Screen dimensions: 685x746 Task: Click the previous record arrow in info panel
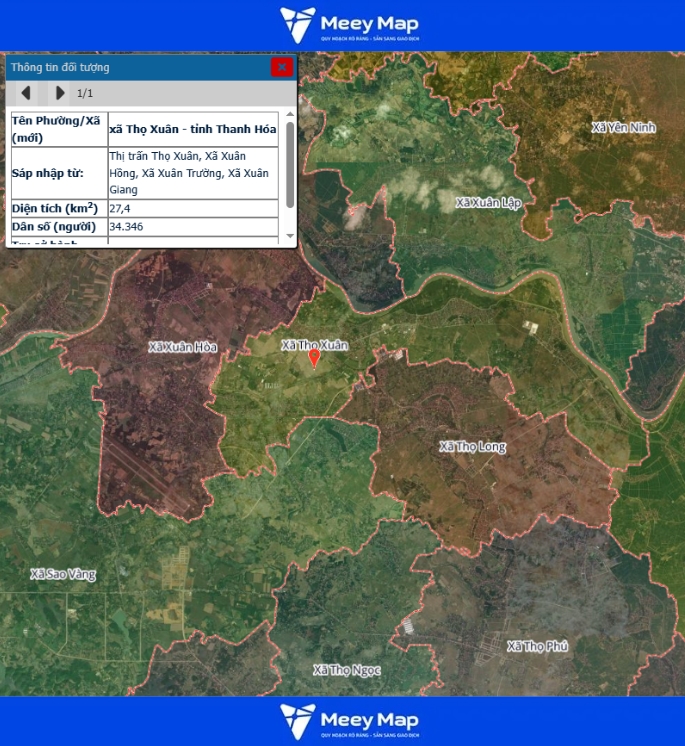26,93
